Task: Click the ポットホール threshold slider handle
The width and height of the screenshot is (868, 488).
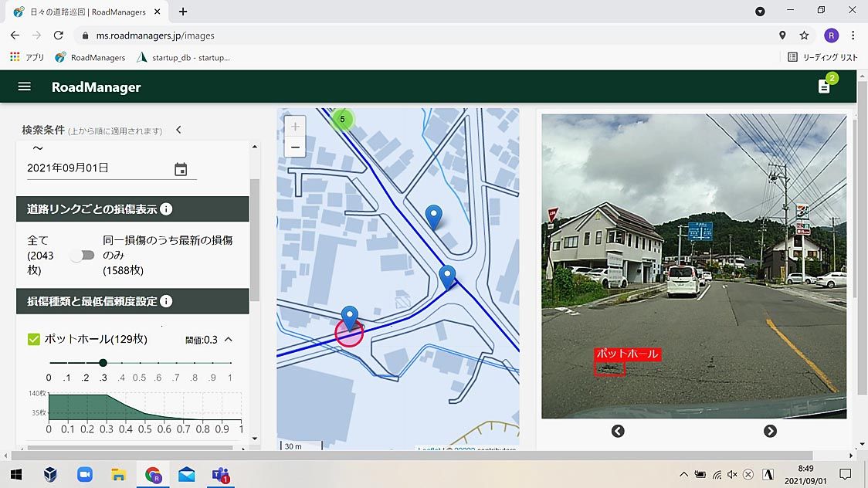Action: pos(103,362)
